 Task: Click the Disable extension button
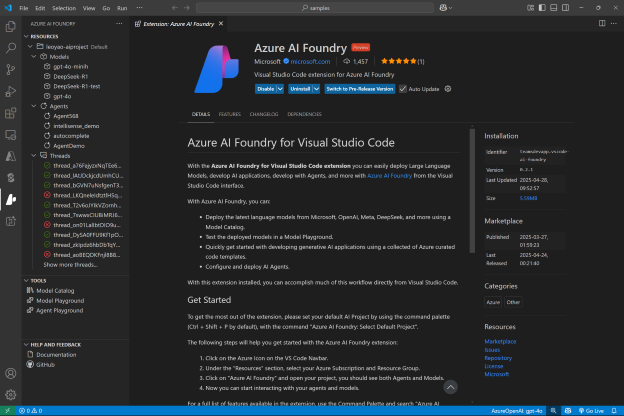(x=265, y=89)
